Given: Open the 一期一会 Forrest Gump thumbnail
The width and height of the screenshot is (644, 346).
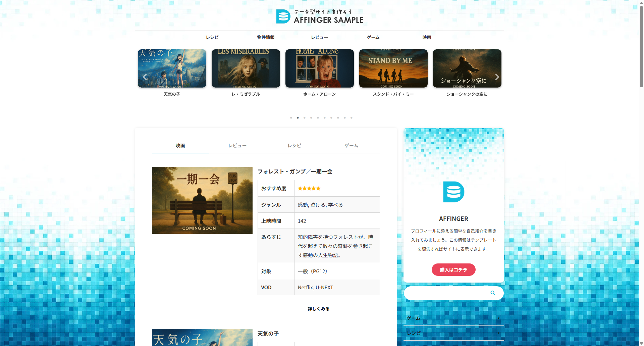Looking at the screenshot, I should pos(202,200).
